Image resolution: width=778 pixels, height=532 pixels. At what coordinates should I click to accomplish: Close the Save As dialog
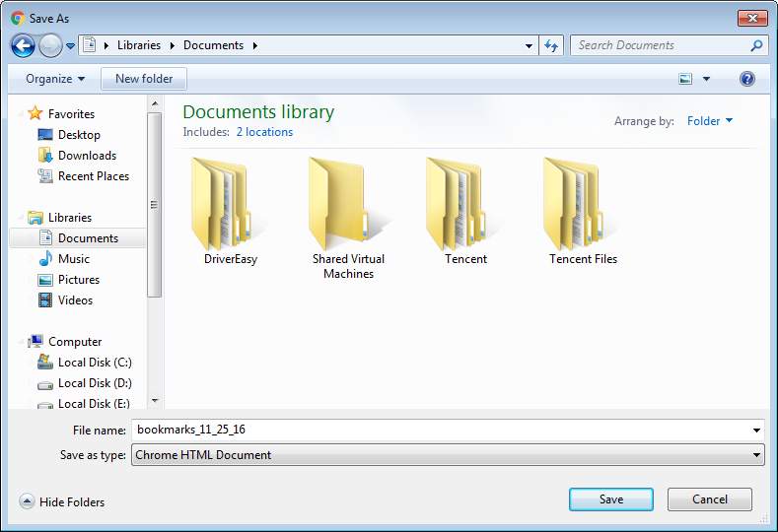(x=752, y=19)
